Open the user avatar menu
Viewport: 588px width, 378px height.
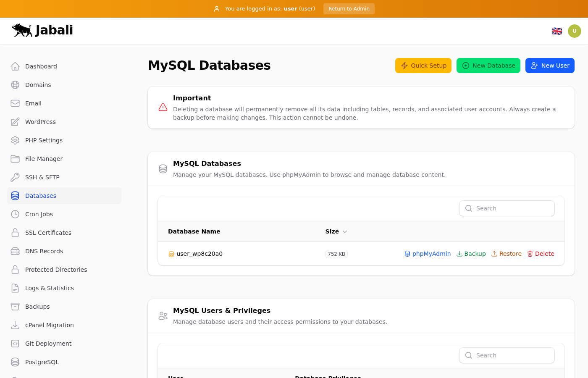point(574,31)
